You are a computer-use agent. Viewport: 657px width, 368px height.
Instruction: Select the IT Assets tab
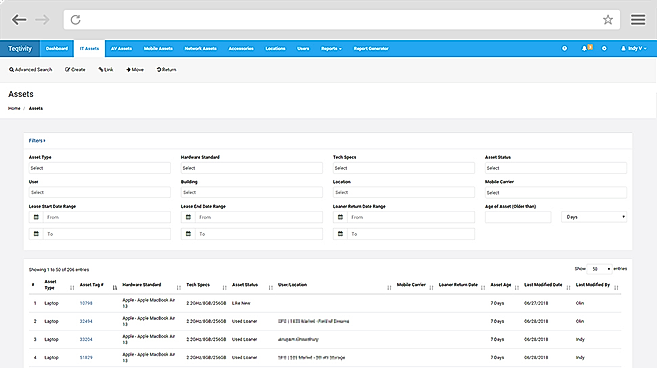click(x=89, y=49)
